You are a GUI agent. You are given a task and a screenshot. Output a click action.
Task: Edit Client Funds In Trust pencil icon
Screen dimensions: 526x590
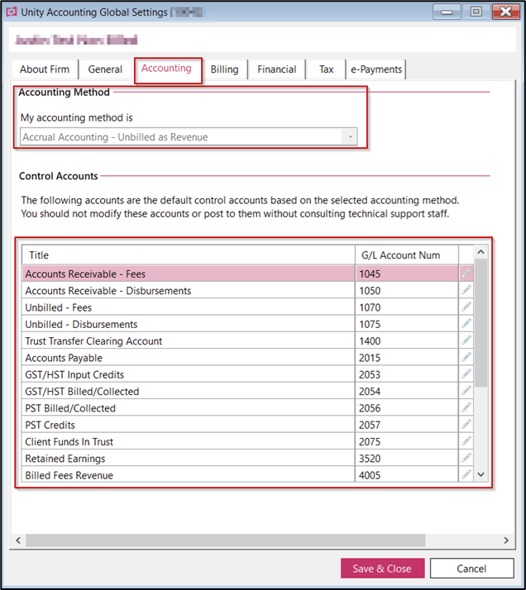466,441
